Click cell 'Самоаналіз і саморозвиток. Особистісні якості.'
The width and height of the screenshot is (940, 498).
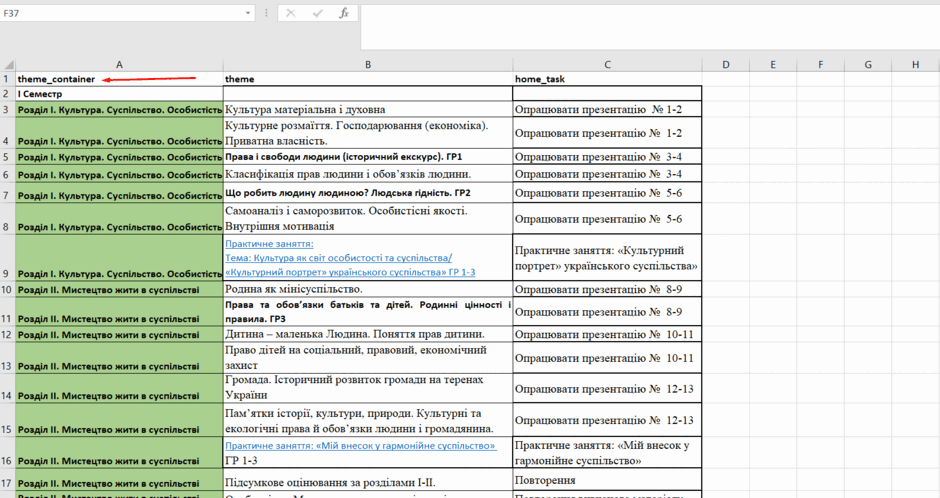(367, 218)
